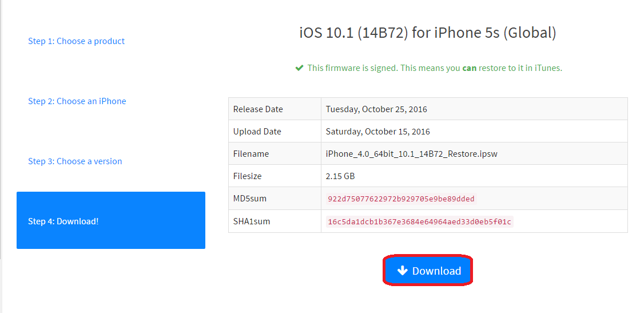Image resolution: width=644 pixels, height=313 pixels.
Task: Return to Step 3: Choose a version
Action: pyautogui.click(x=75, y=161)
